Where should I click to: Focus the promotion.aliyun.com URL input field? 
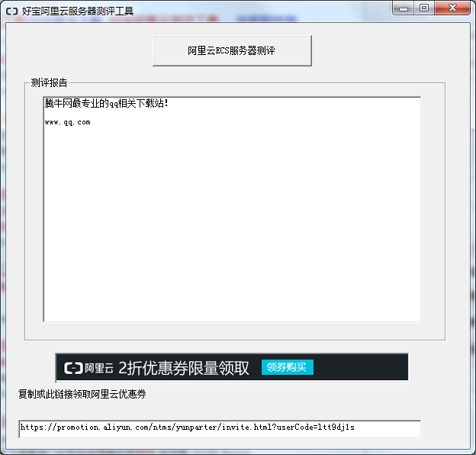(220, 429)
